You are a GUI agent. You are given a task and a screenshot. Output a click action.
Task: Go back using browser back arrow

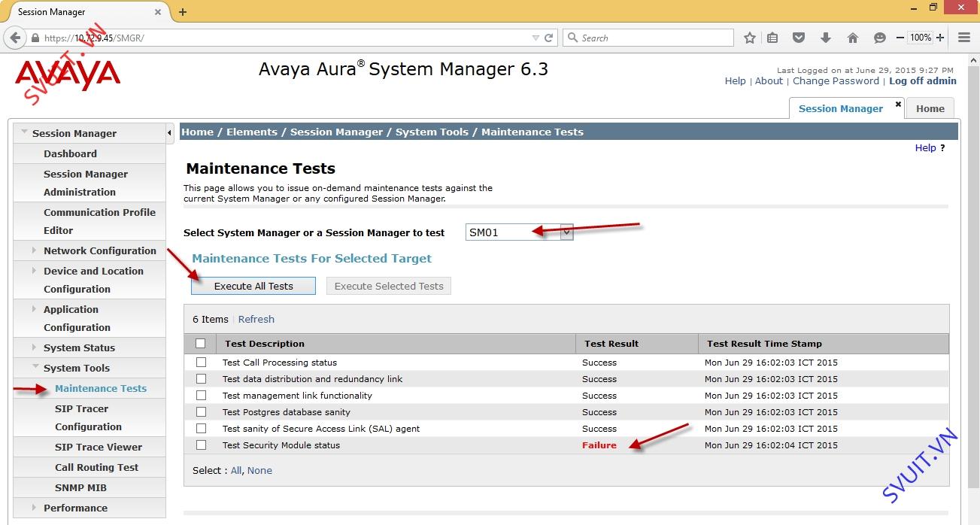[x=15, y=38]
